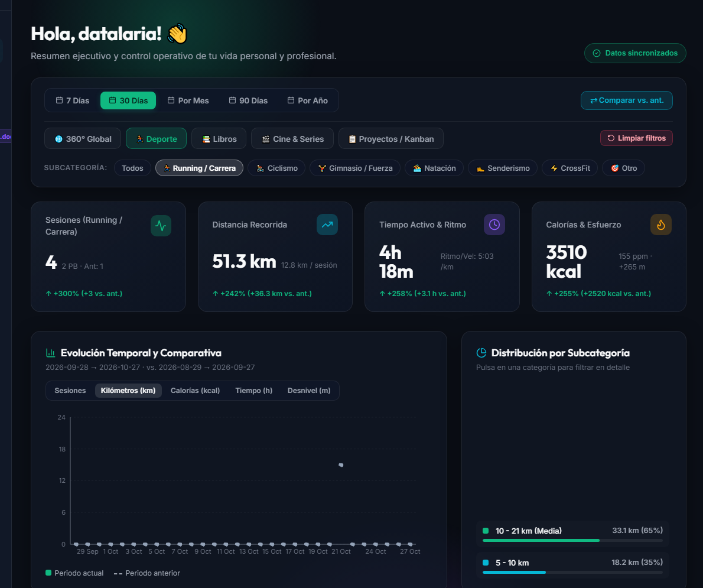
Task: Click the clock icon on Tiempo Activo card
Action: coord(494,225)
